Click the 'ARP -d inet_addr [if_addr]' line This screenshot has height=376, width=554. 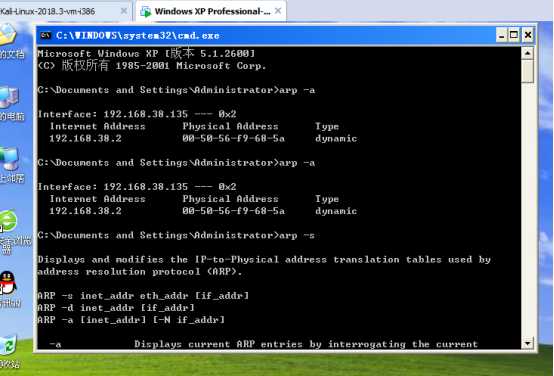click(116, 308)
